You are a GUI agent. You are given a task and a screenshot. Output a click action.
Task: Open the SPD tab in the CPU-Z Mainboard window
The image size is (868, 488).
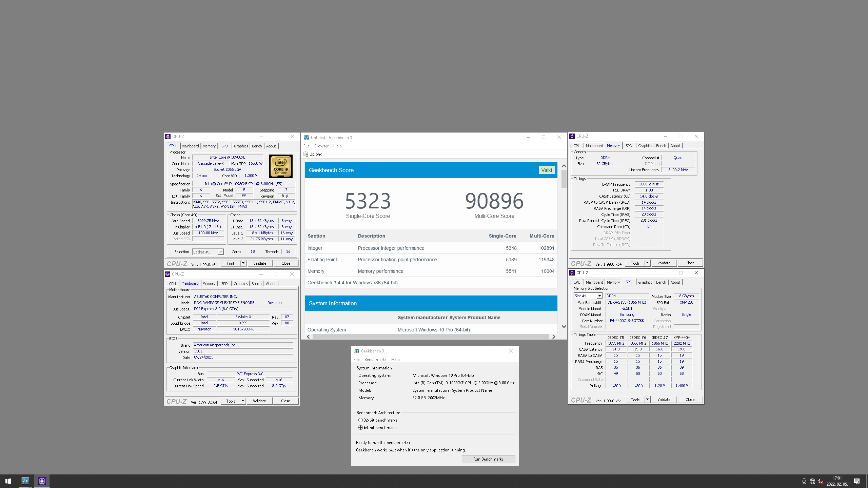point(224,284)
